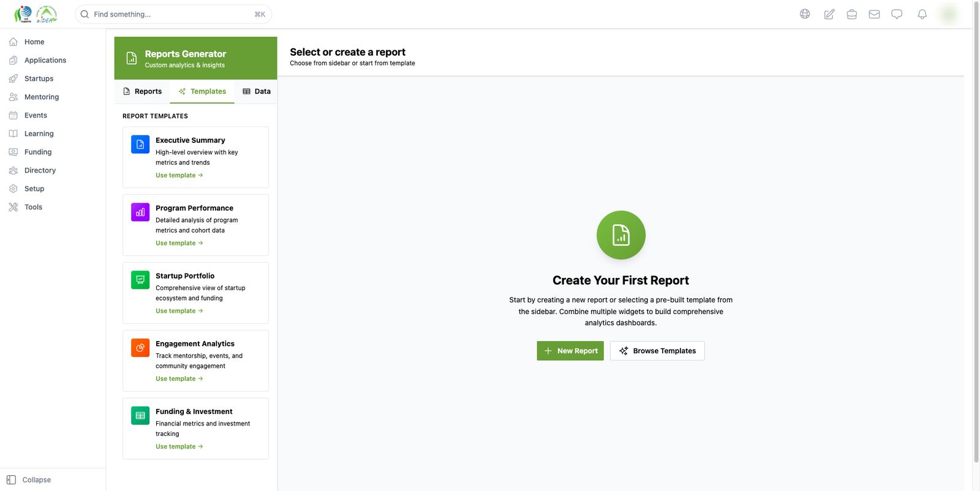Use the Engagement Analytics template
The image size is (980, 491).
pyautogui.click(x=179, y=379)
